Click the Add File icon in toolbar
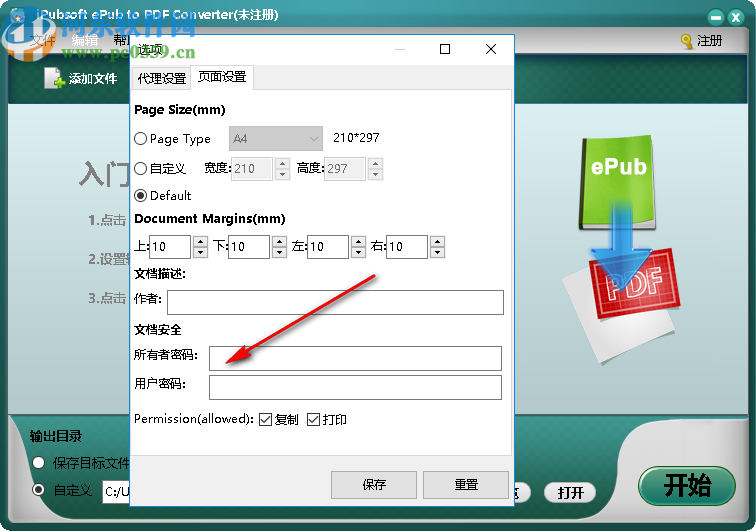The height and width of the screenshot is (531, 756). point(54,78)
